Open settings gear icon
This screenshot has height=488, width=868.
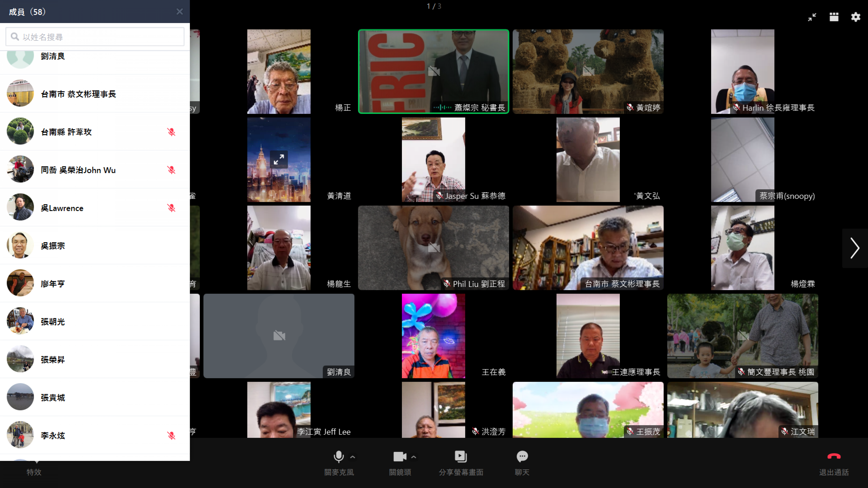pos(856,17)
